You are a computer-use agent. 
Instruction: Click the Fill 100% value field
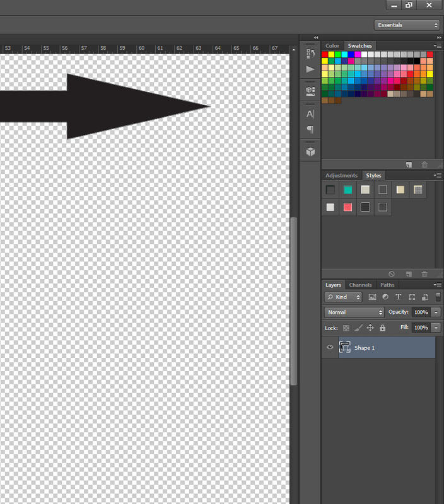tap(421, 328)
